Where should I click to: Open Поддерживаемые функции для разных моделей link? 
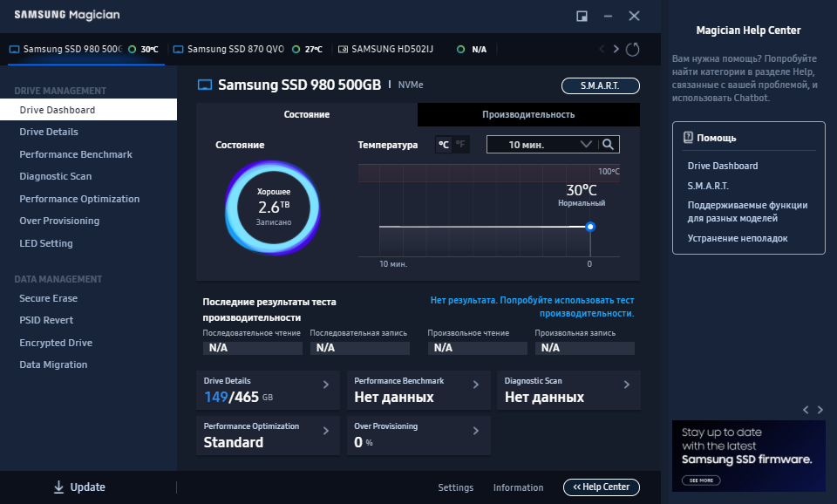(x=747, y=211)
